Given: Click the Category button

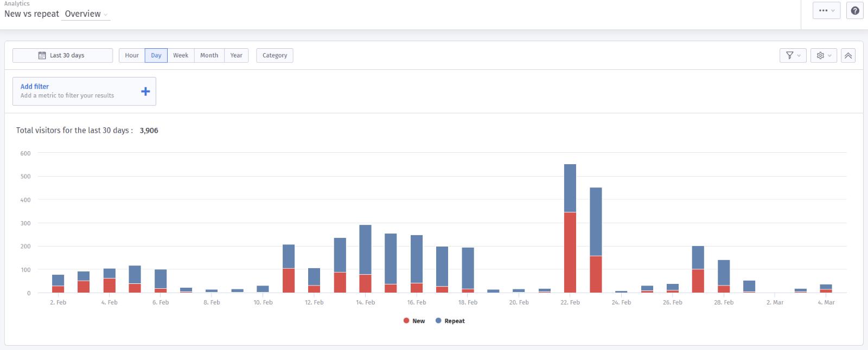Looking at the screenshot, I should [275, 55].
